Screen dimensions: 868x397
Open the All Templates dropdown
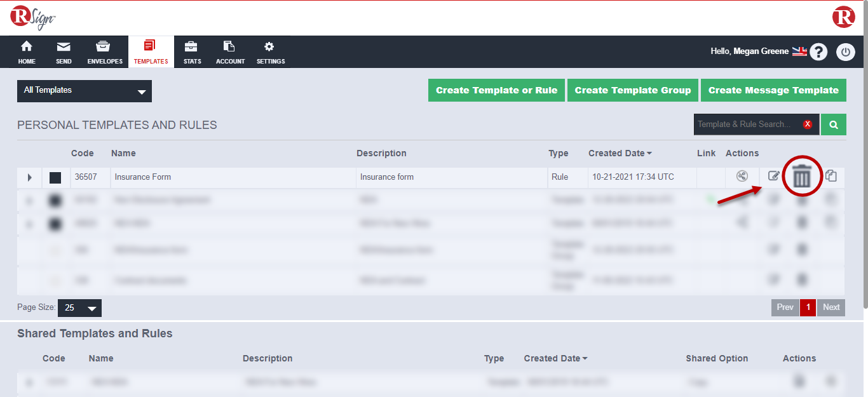[x=85, y=91]
